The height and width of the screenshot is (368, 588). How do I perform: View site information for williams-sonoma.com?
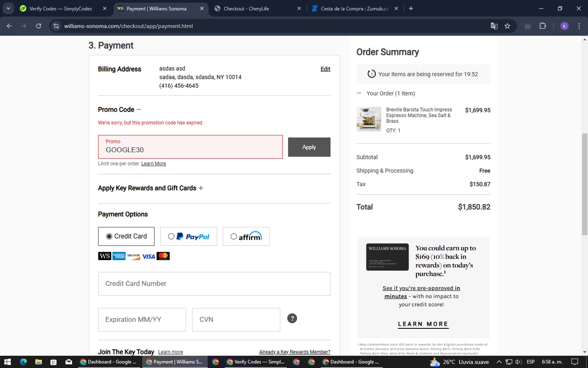(x=56, y=26)
